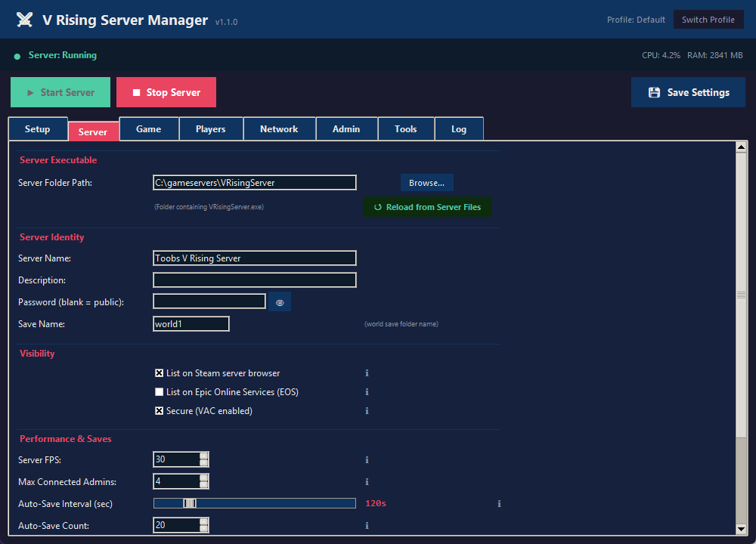
Task: Click the 'CPU: 4.2%' readout
Action: (x=661, y=55)
